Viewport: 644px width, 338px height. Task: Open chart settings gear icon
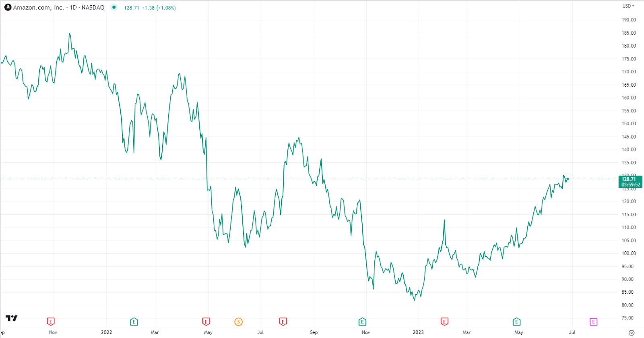click(632, 333)
